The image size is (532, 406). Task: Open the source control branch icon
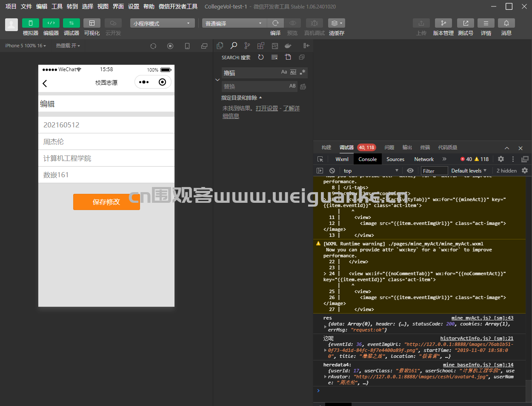tap(247, 46)
